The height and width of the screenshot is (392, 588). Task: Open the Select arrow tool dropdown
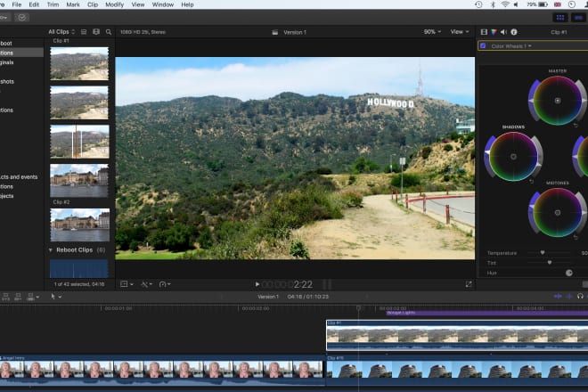[56, 297]
